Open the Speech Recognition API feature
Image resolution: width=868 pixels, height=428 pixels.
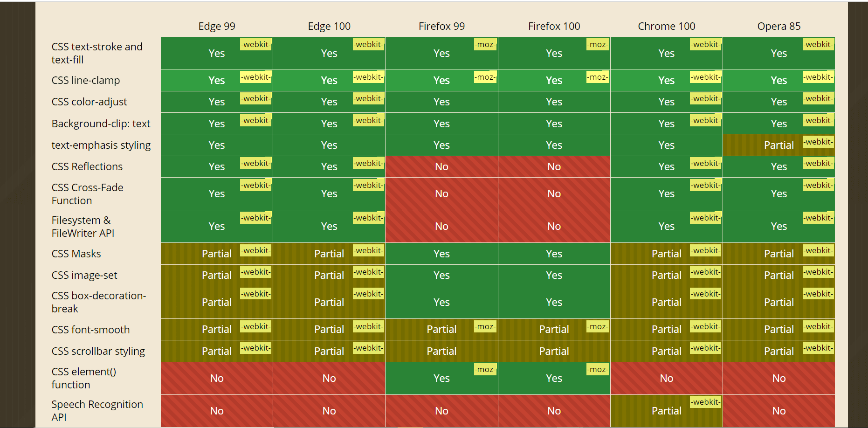click(x=97, y=411)
